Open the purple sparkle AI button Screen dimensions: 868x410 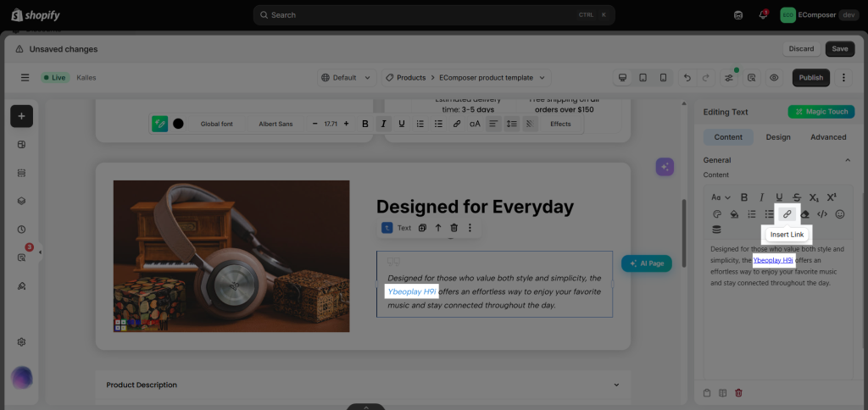tap(665, 167)
